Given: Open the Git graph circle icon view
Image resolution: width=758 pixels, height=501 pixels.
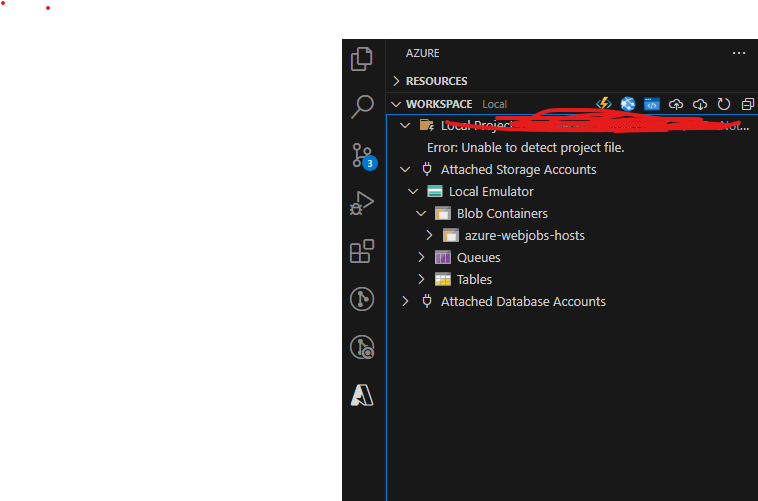Looking at the screenshot, I should [362, 299].
